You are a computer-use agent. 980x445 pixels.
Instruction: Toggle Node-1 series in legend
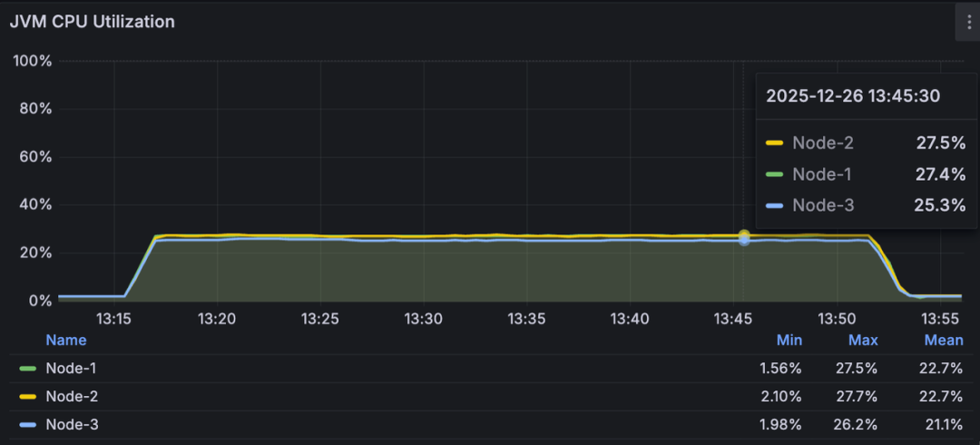(72, 369)
